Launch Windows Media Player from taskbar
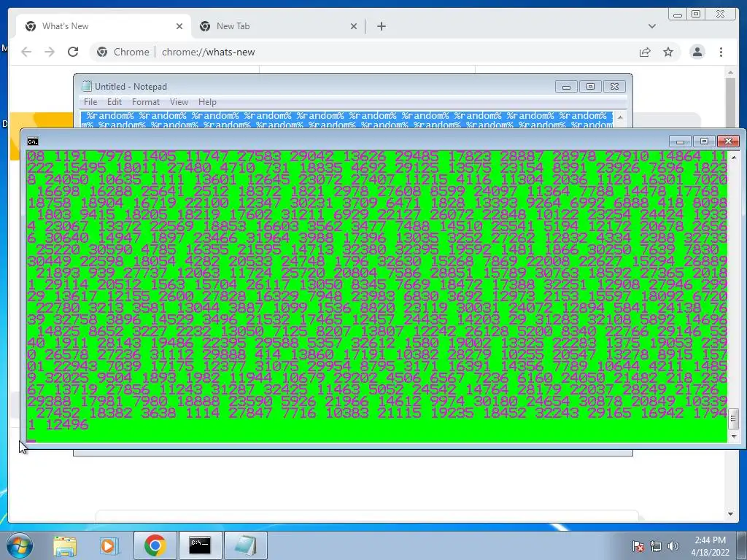Image resolution: width=747 pixels, height=560 pixels. coord(108,545)
